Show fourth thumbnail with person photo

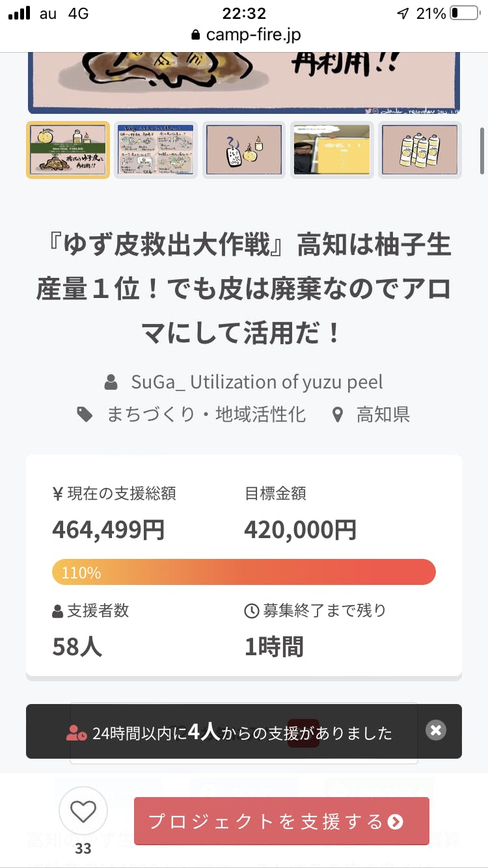coord(332,150)
